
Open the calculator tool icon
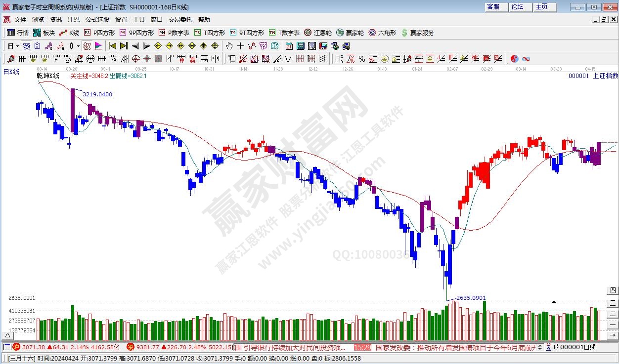point(300,46)
